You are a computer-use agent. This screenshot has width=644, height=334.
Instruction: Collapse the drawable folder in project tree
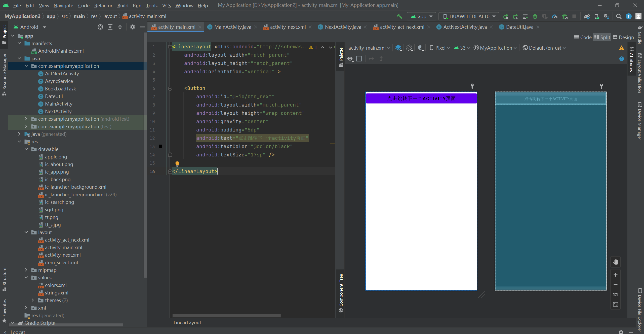(x=26, y=149)
